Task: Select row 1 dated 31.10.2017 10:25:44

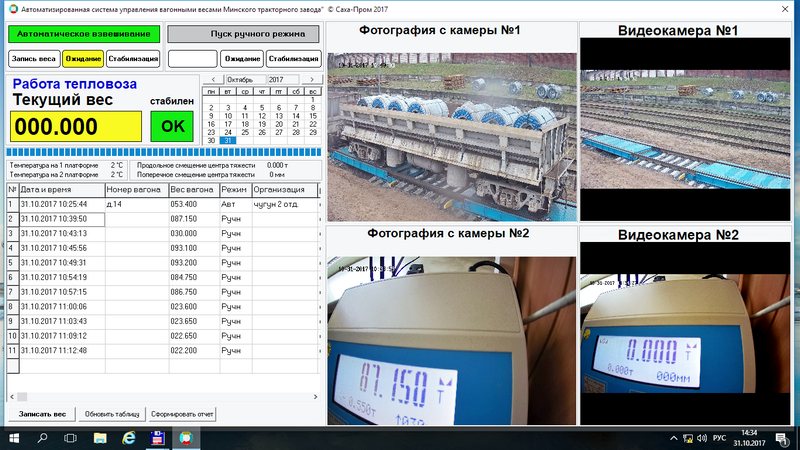Action: pyautogui.click(x=62, y=204)
